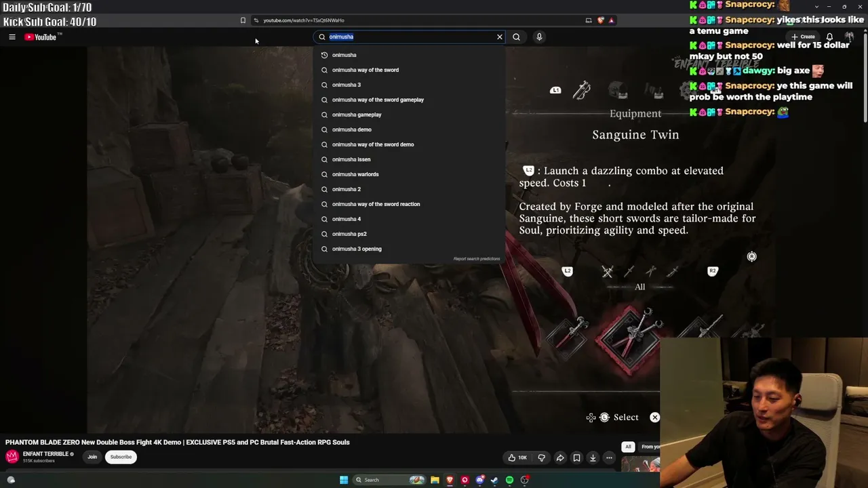Open the ENFANT TERRIBLE channel name
This screenshot has width=868, height=488.
[45, 454]
